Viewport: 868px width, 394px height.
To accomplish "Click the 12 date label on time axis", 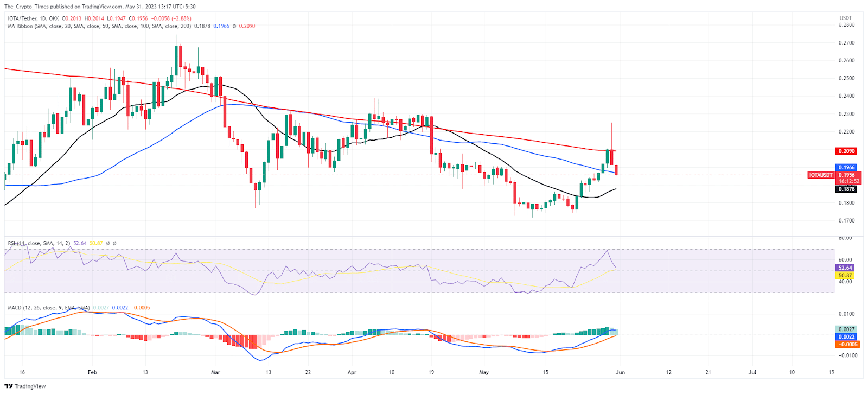I will tap(669, 372).
